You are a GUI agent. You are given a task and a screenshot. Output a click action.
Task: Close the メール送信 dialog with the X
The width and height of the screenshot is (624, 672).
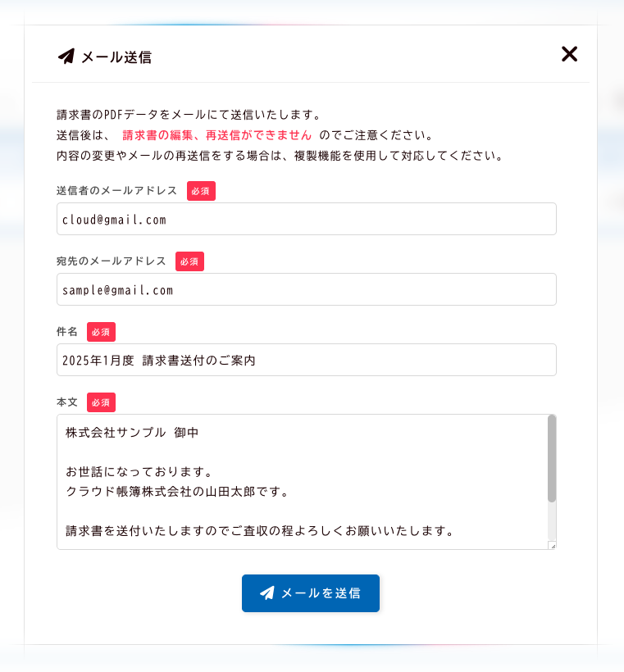click(569, 54)
